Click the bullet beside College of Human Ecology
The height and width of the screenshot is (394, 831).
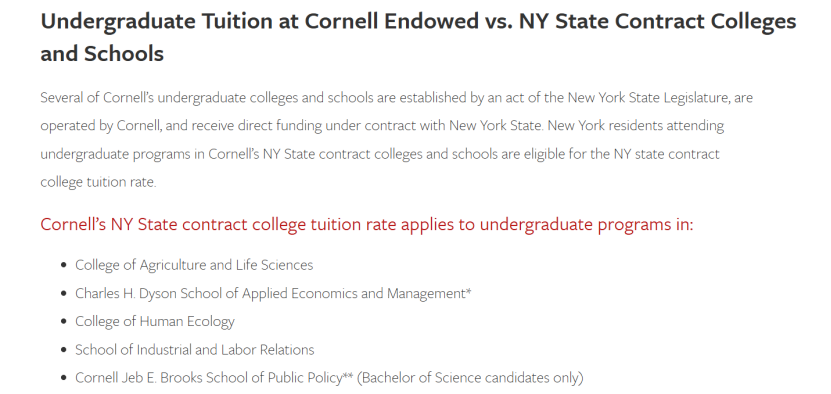click(64, 321)
